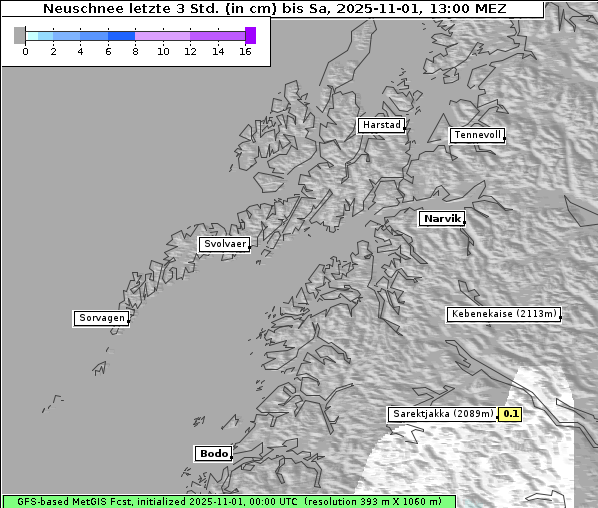The height and width of the screenshot is (508, 598).
Task: Click the purple 16+ cm legend swatch
Action: click(x=251, y=35)
